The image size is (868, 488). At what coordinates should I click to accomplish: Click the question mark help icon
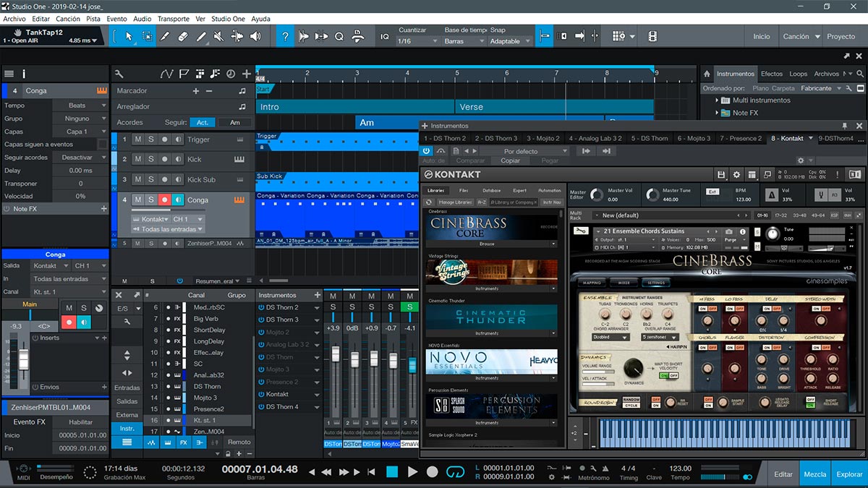[x=286, y=36]
